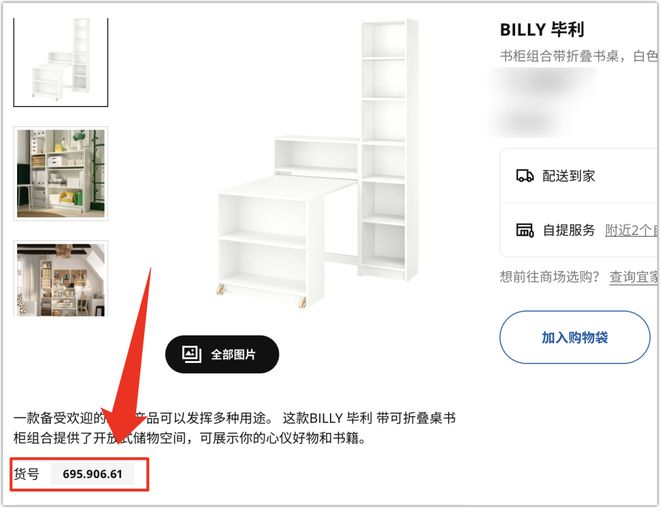Click the main BILLY bookcase product image
This screenshot has width=660, height=508.
[317, 162]
